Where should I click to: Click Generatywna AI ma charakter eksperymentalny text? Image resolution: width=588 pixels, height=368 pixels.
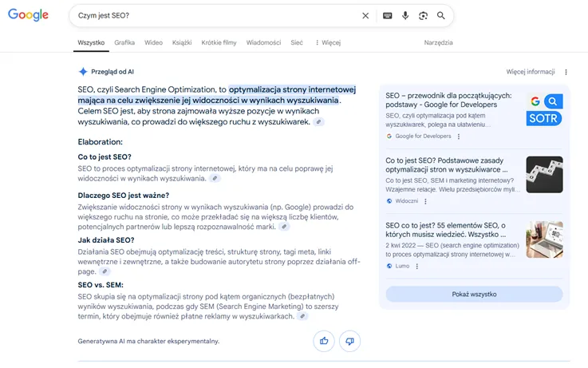[148, 341]
